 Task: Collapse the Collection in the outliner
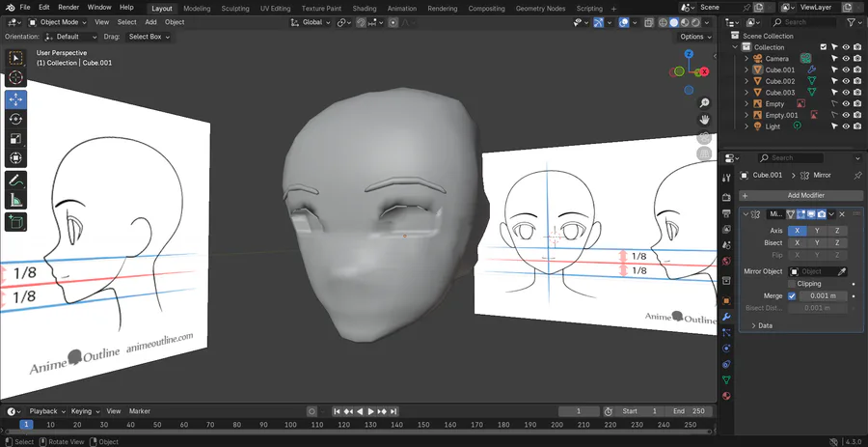736,47
